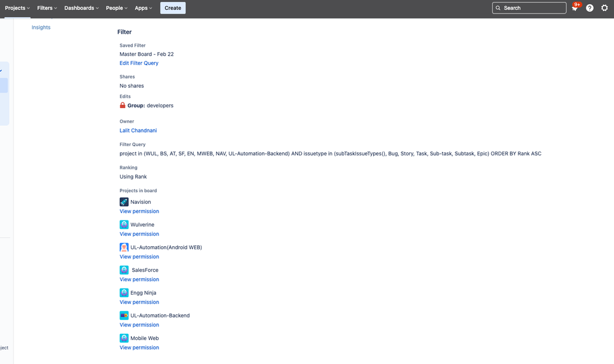Click the Create button
Viewport: 614px width, 364px height.
(x=173, y=8)
